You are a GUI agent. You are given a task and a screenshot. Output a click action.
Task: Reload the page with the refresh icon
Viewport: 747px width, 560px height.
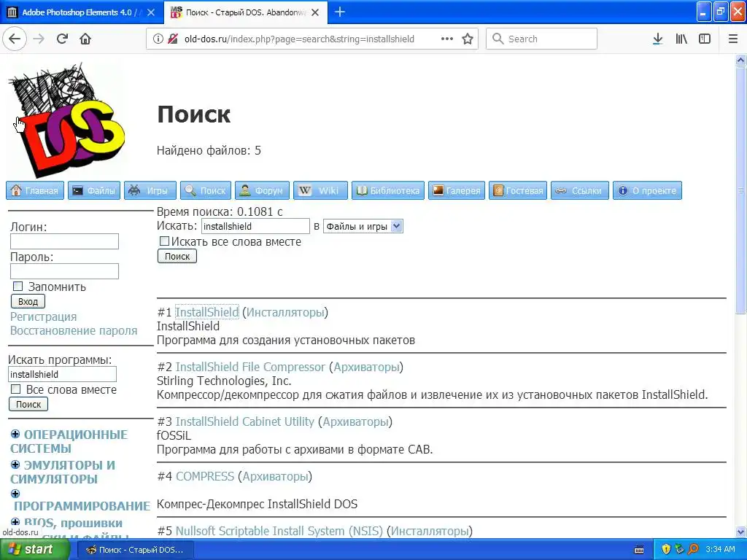(62, 39)
